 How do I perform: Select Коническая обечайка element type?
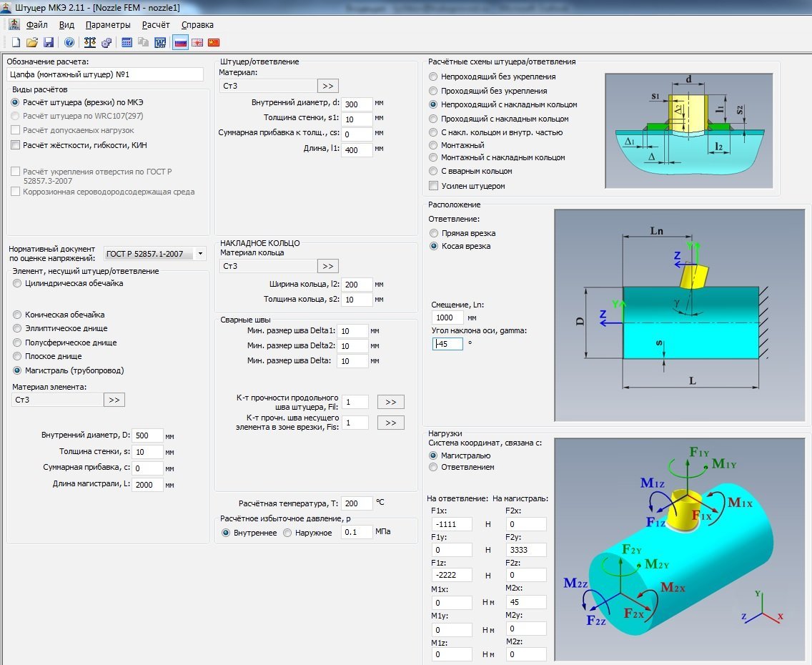coord(59,315)
